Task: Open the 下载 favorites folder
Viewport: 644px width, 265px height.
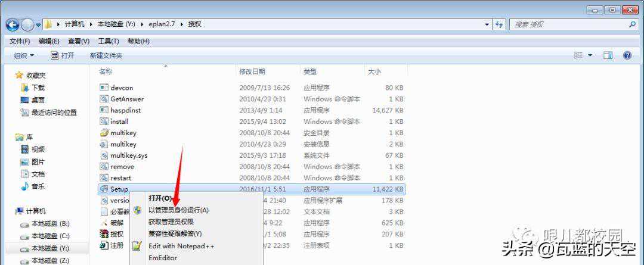Action: point(38,88)
